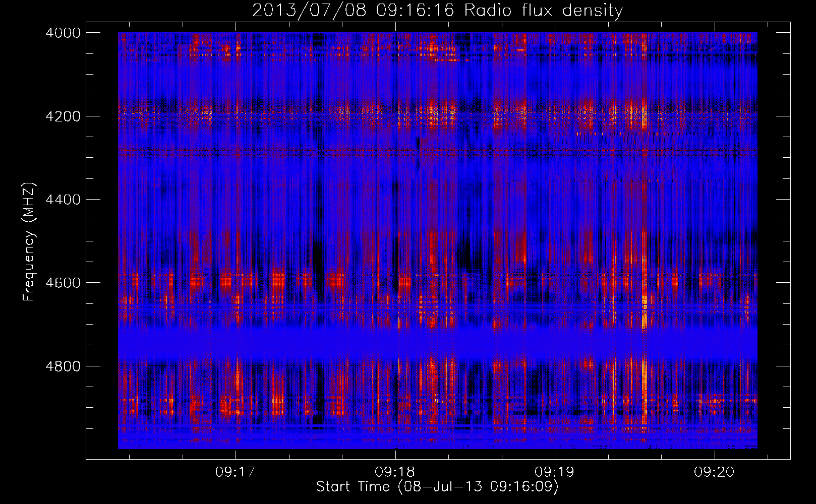Click the 09:19 time tick label

tap(555, 472)
